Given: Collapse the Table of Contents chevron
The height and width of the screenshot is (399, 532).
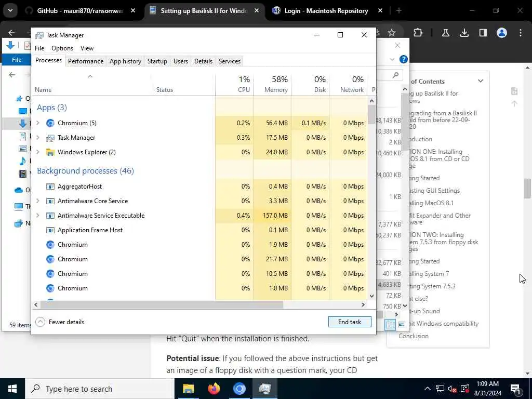Looking at the screenshot, I should tap(481, 81).
